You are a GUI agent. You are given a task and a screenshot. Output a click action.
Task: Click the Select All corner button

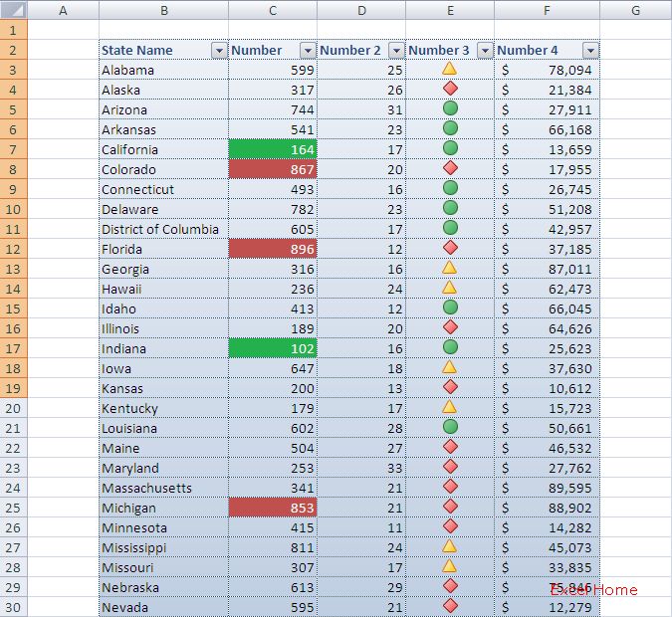point(14,10)
